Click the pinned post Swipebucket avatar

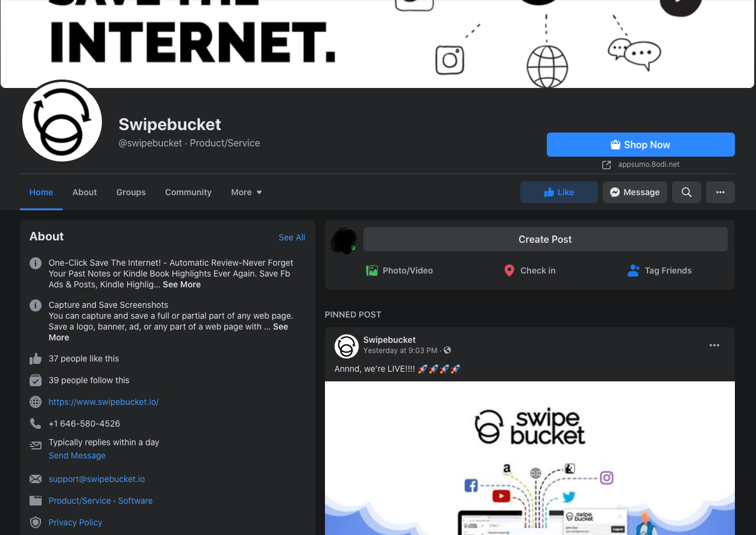pyautogui.click(x=347, y=346)
